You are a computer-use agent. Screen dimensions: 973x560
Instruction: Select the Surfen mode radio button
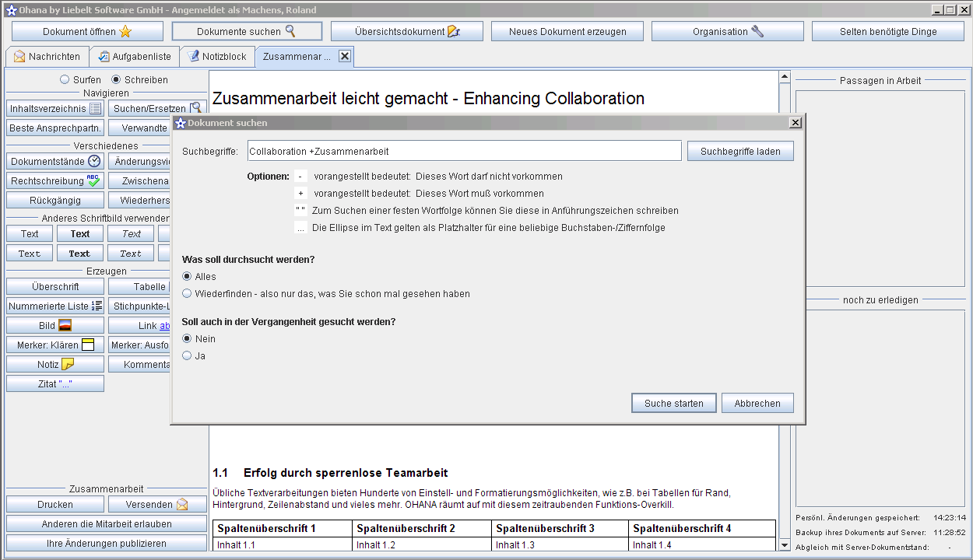[x=65, y=79]
